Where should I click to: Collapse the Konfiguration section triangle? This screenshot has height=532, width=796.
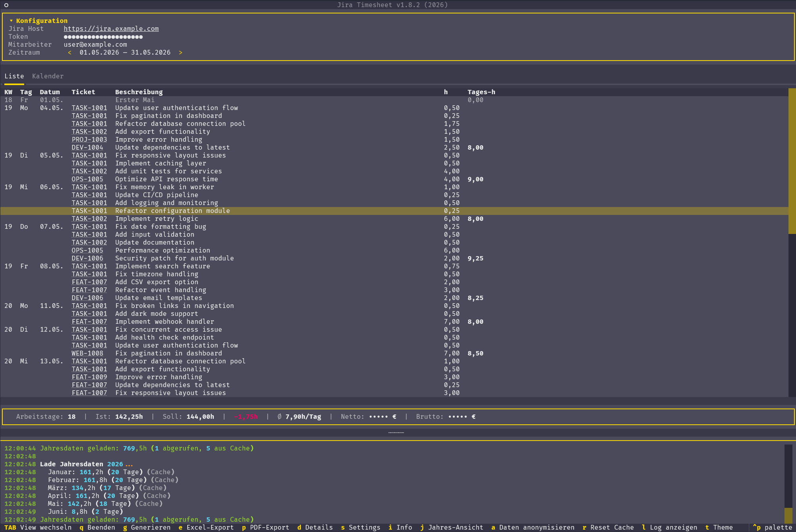11,21
